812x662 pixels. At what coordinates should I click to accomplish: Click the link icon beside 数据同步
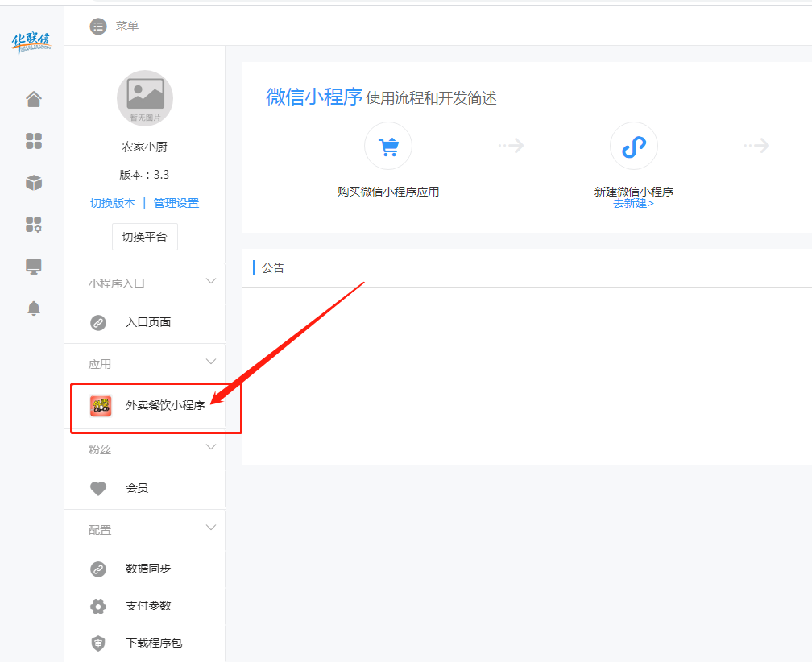point(98,569)
